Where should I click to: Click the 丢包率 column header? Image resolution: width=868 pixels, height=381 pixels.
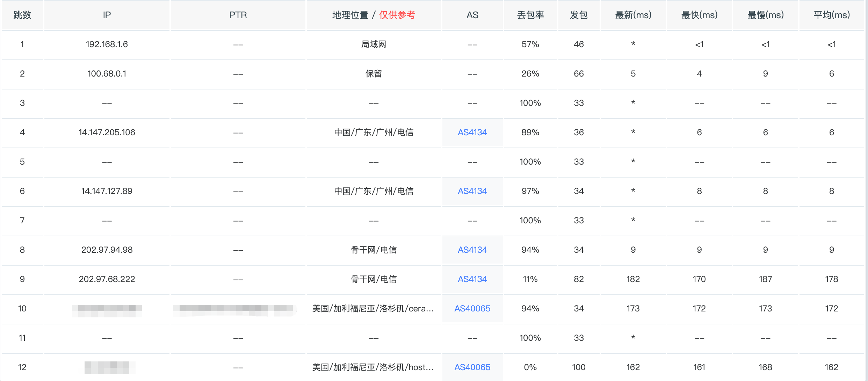click(x=530, y=15)
